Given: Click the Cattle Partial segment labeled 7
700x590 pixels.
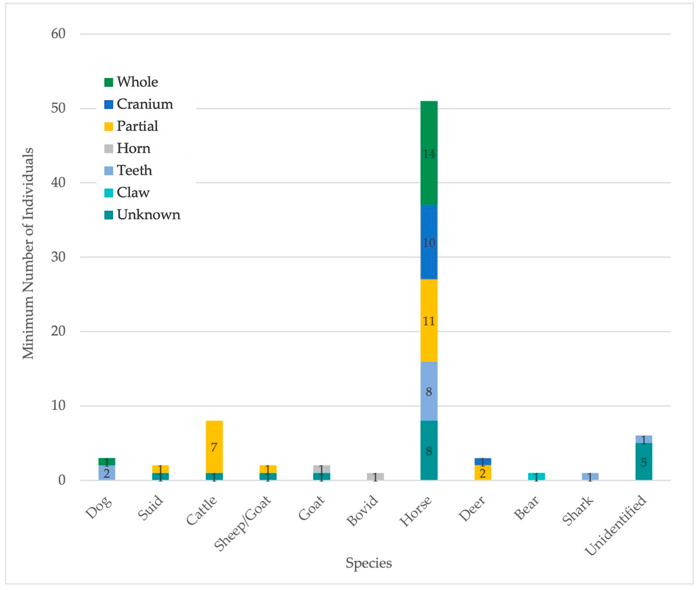Looking at the screenshot, I should pos(214,446).
